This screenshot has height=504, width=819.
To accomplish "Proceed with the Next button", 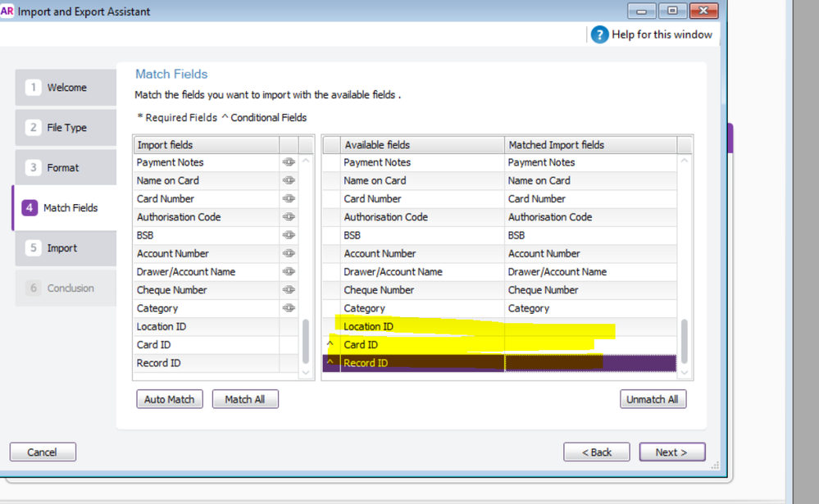I will [671, 452].
